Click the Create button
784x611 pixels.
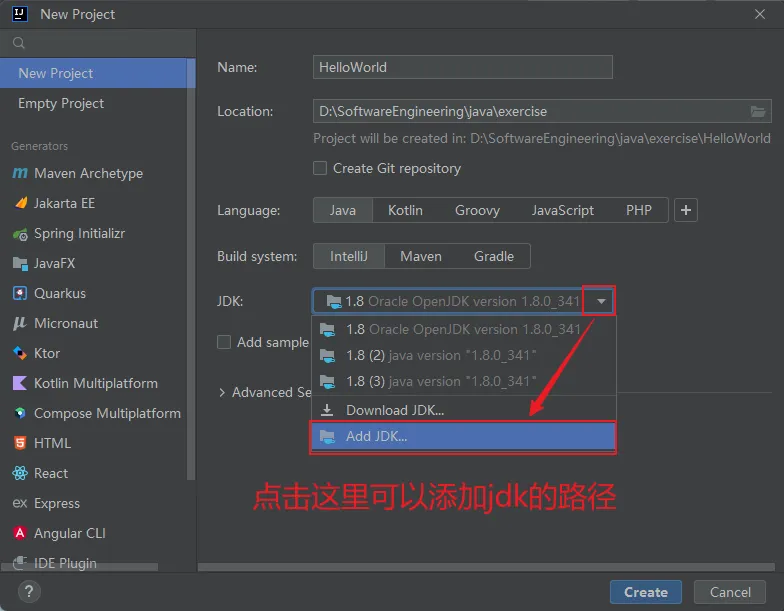pyautogui.click(x=646, y=592)
